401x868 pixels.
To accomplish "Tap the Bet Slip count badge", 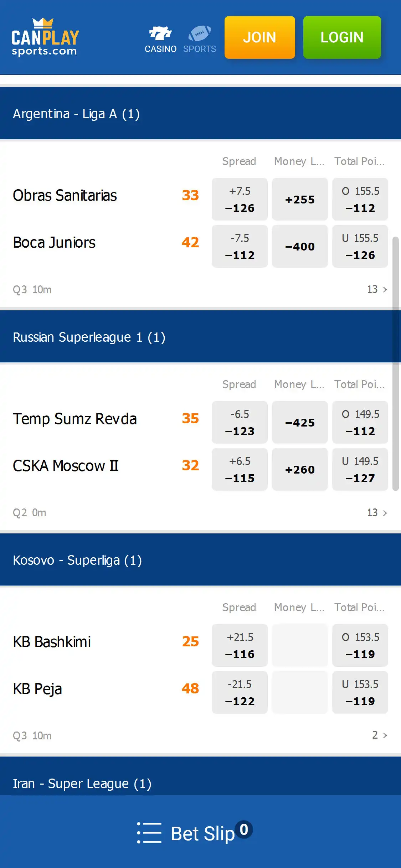I will (x=244, y=830).
